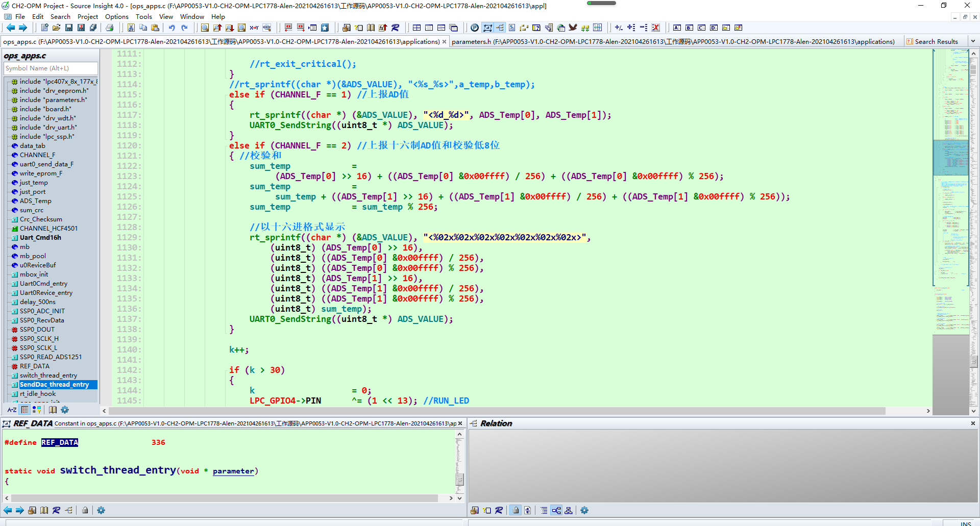Click the Go Back blue arrow
980x526 pixels.
tap(10, 28)
